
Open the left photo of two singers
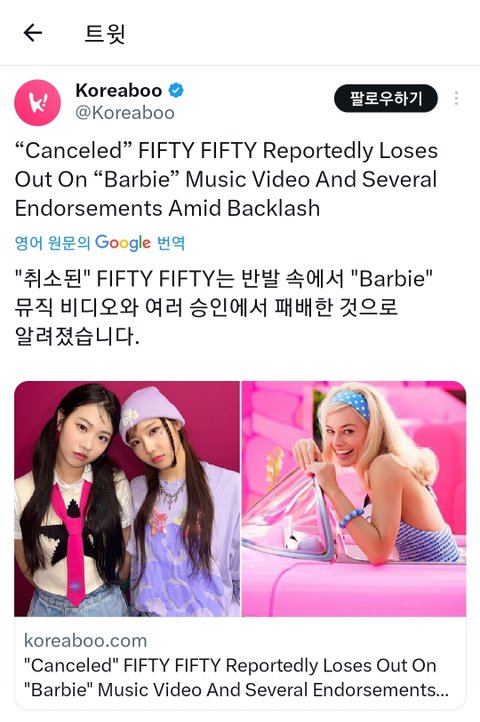tap(127, 499)
